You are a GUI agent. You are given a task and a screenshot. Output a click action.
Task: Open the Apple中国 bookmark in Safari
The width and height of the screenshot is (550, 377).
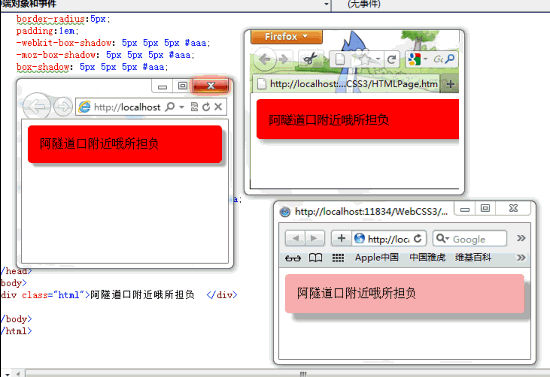[376, 257]
